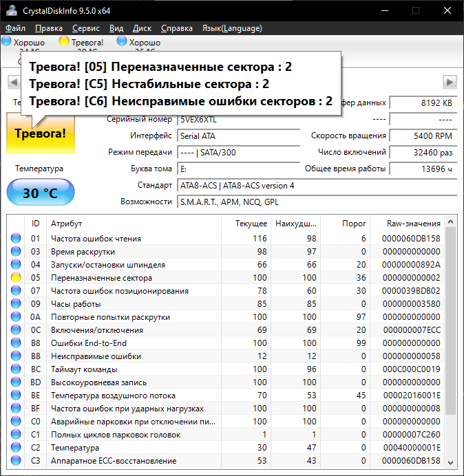This screenshot has width=464, height=476.
Task: Click the 8192 KB buffer size field
Action: (x=423, y=103)
